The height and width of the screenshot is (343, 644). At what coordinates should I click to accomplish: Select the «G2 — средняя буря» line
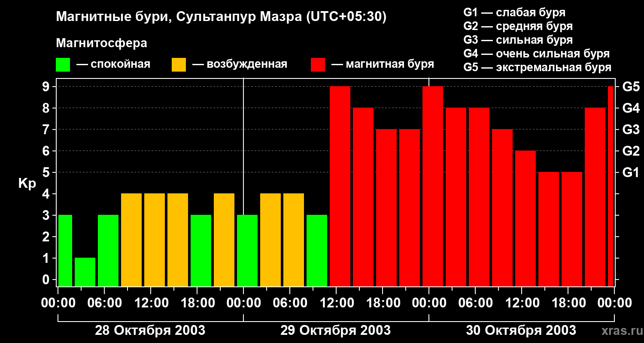click(518, 26)
